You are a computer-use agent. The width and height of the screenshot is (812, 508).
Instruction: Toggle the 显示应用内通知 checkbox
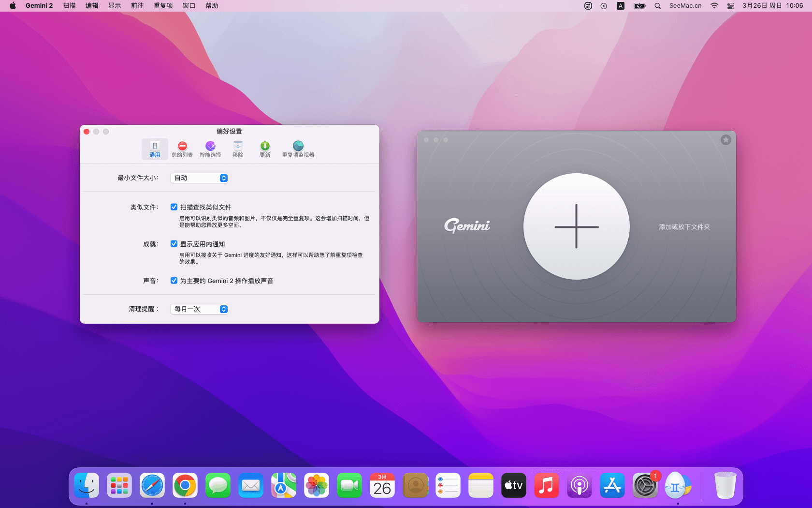tap(174, 244)
